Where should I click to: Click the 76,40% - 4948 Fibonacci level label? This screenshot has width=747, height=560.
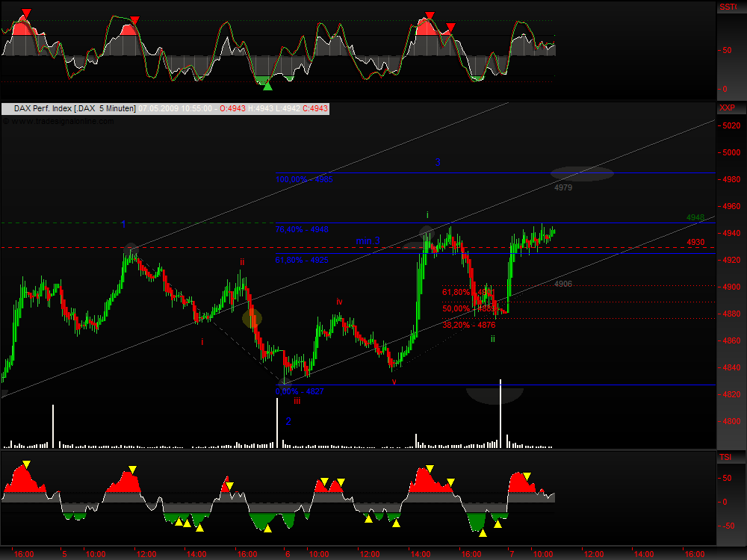coord(303,230)
